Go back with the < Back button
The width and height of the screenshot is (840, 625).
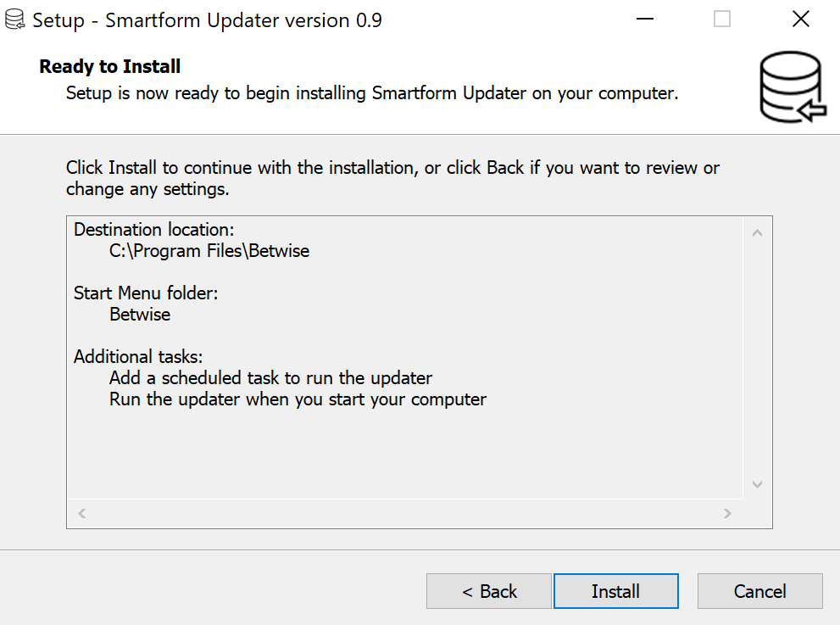[x=489, y=591]
